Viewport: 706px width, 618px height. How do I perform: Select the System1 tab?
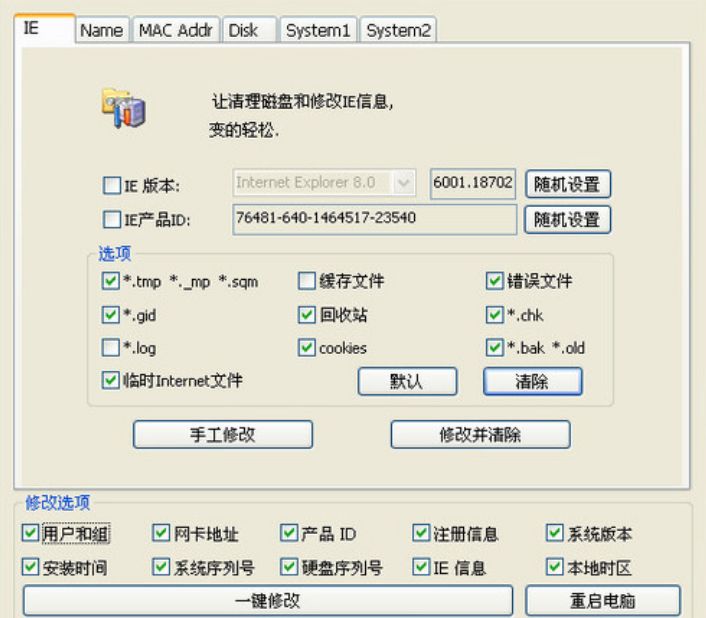click(317, 30)
